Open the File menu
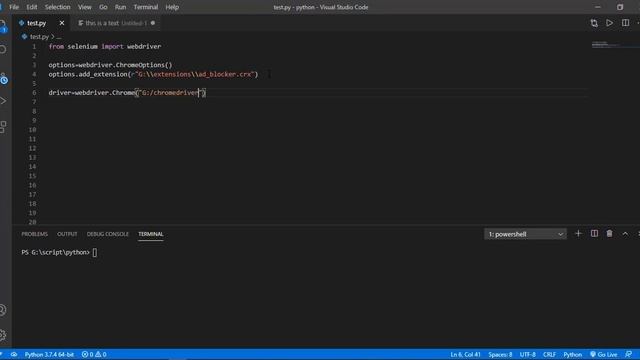 [x=14, y=7]
